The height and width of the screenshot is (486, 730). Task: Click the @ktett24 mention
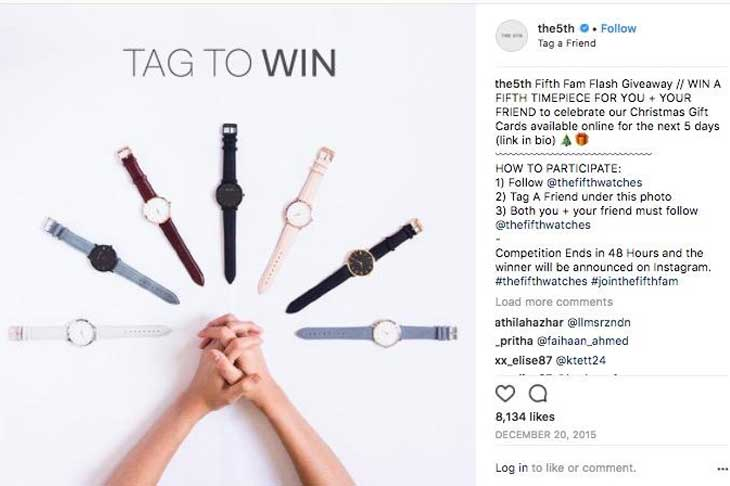(581, 360)
